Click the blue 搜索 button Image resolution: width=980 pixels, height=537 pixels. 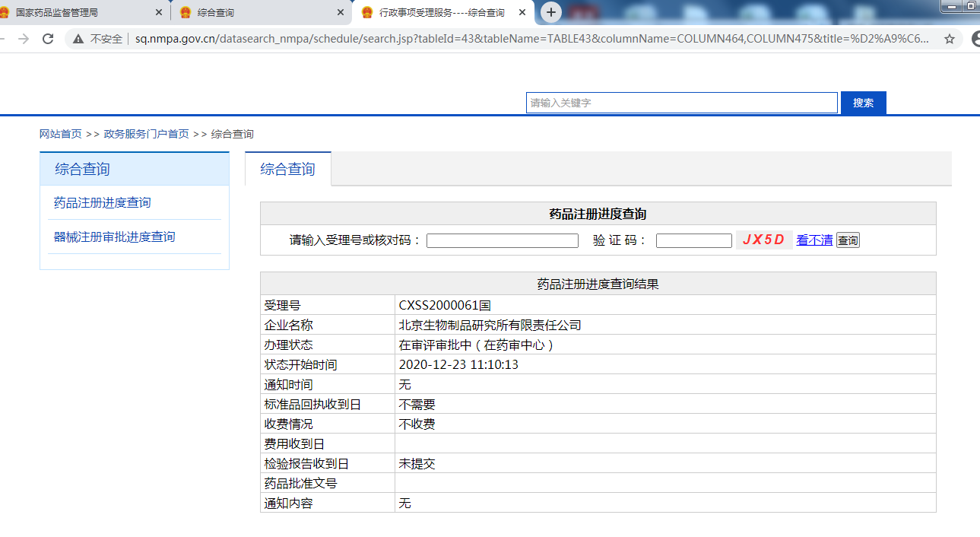point(864,103)
